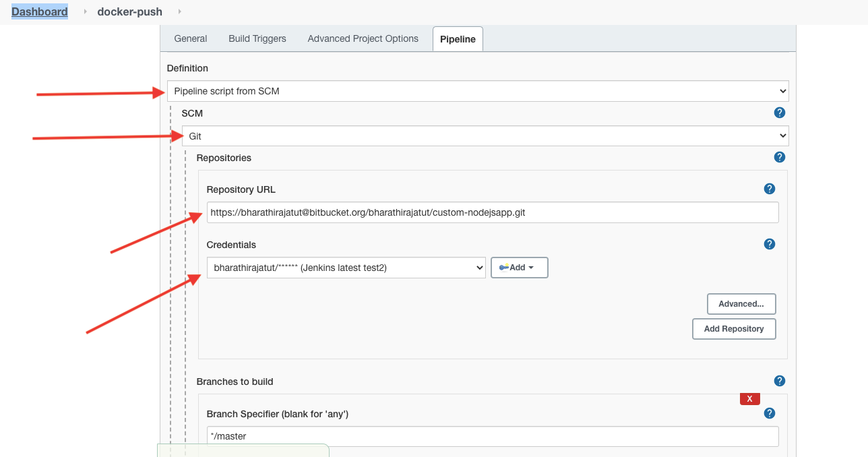Click breadcrumb arrow after Dashboard
This screenshot has height=457, width=868.
tap(86, 11)
